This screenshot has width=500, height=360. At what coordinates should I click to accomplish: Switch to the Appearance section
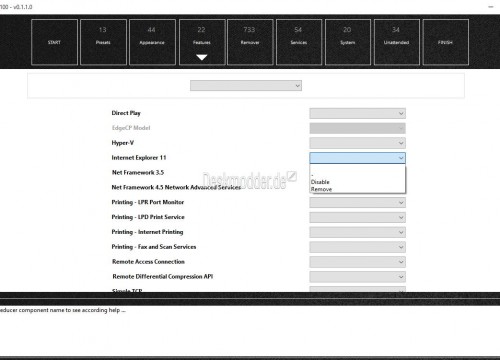(x=152, y=42)
